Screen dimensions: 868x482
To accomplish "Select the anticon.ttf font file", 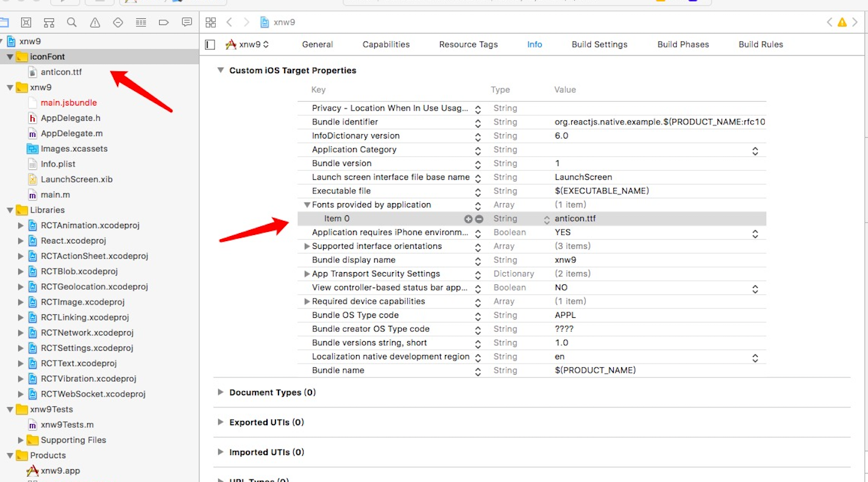I will [61, 72].
